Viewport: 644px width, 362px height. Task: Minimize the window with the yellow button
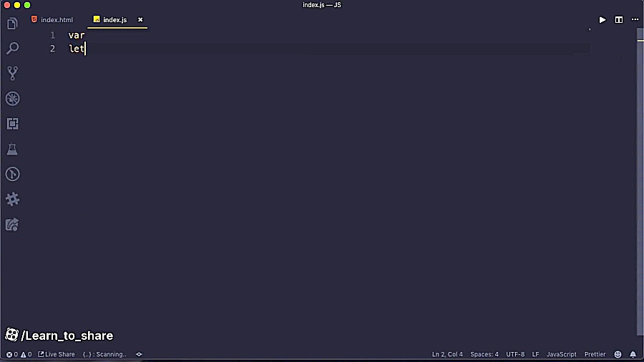click(17, 5)
